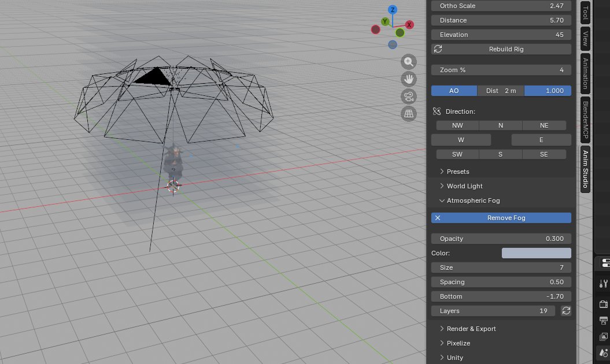
Task: Click the Remove Fog button
Action: 501,218
